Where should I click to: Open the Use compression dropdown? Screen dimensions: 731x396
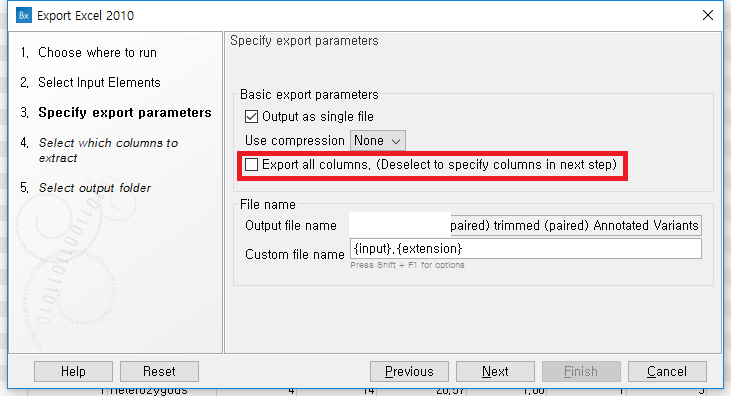378,140
